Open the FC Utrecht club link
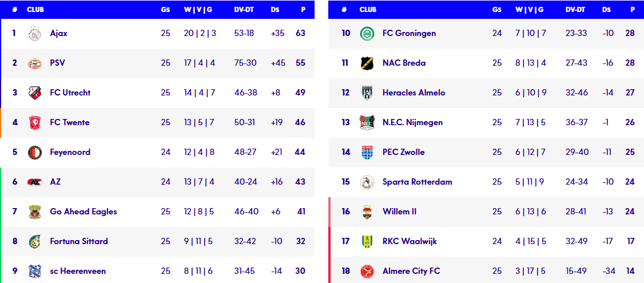Viewport: 644px width, 283px height. pyautogui.click(x=70, y=93)
